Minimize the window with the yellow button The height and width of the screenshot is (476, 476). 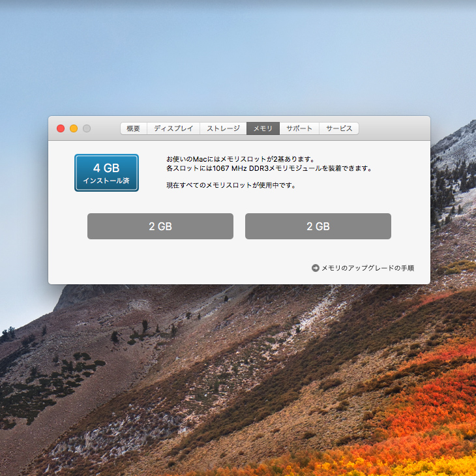pyautogui.click(x=74, y=128)
